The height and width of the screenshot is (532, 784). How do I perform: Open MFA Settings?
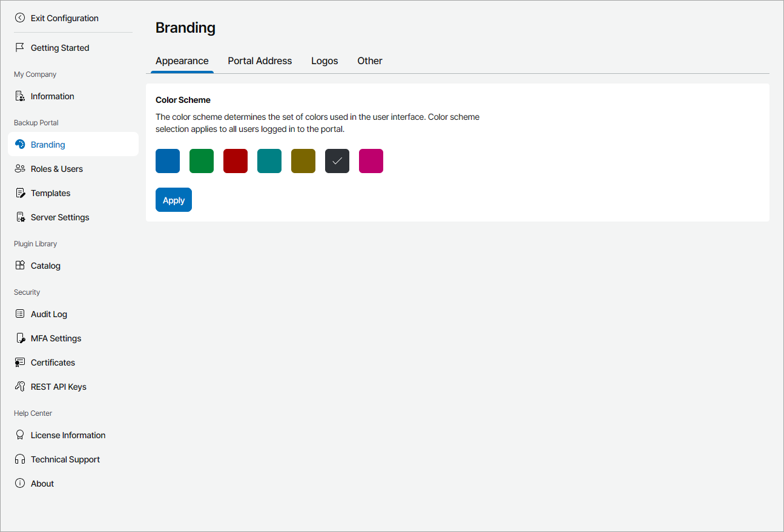(20, 338)
